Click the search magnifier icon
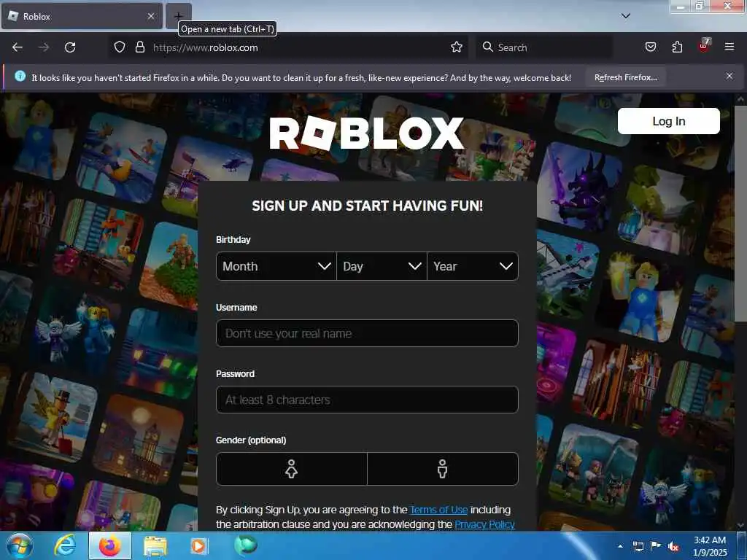The image size is (747, 560). (487, 47)
